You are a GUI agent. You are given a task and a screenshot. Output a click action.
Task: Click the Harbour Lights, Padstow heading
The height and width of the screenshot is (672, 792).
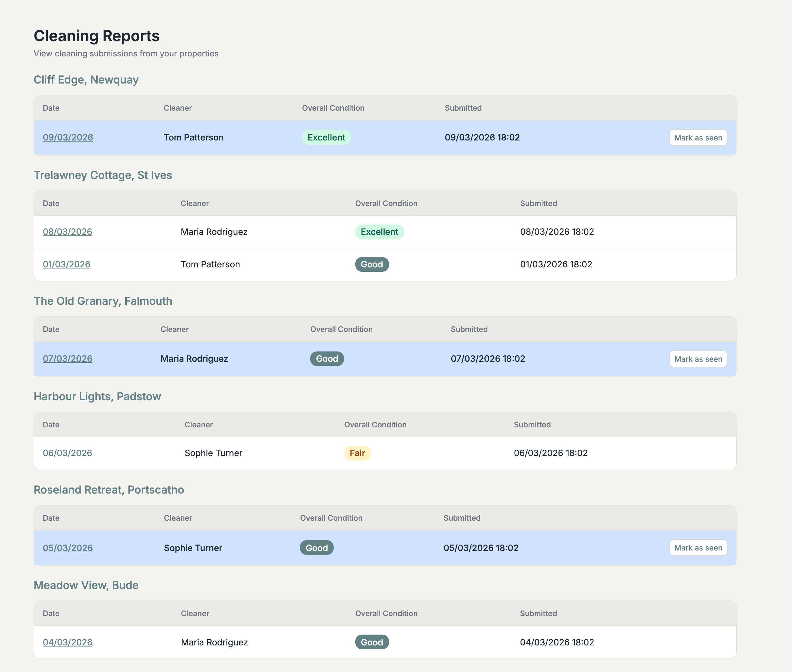[x=97, y=396]
